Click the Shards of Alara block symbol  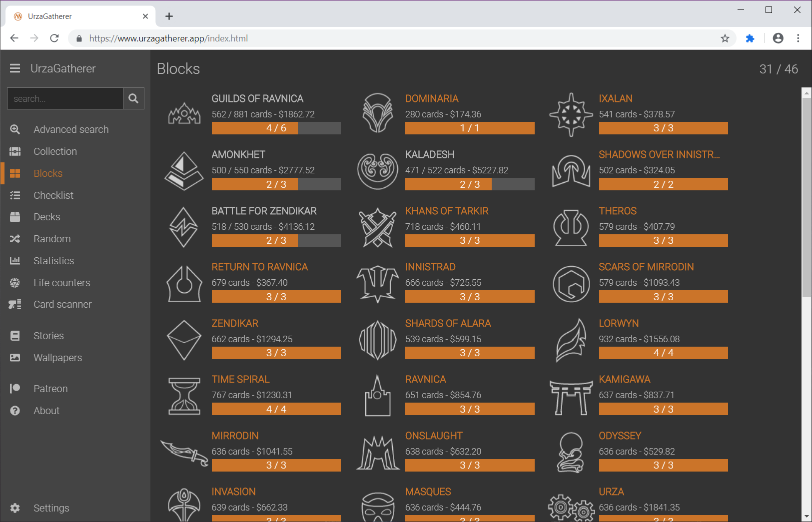pyautogui.click(x=378, y=340)
